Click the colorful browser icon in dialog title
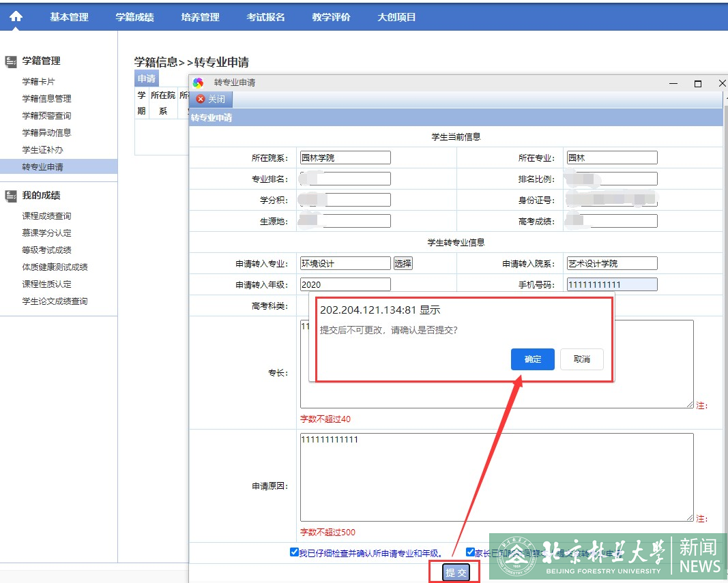The width and height of the screenshot is (728, 583). [x=198, y=83]
